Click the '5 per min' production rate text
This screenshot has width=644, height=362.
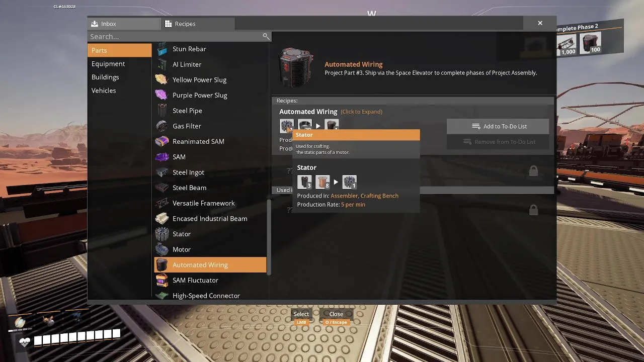(x=353, y=205)
